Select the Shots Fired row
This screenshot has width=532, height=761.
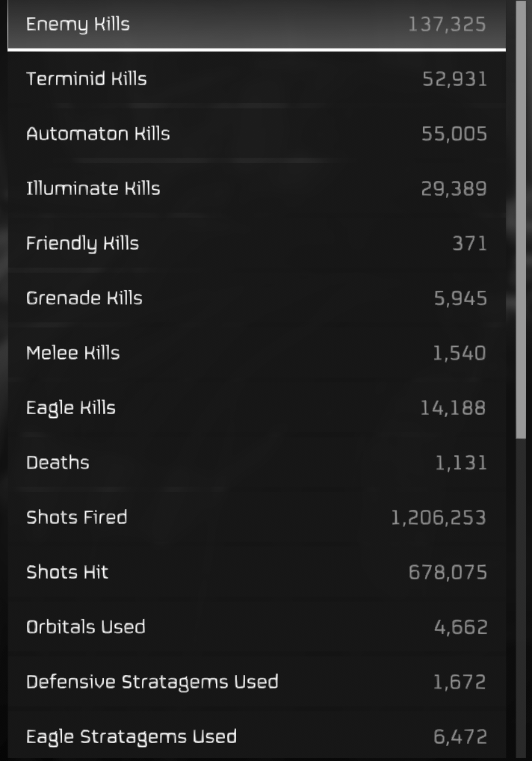pyautogui.click(x=256, y=517)
